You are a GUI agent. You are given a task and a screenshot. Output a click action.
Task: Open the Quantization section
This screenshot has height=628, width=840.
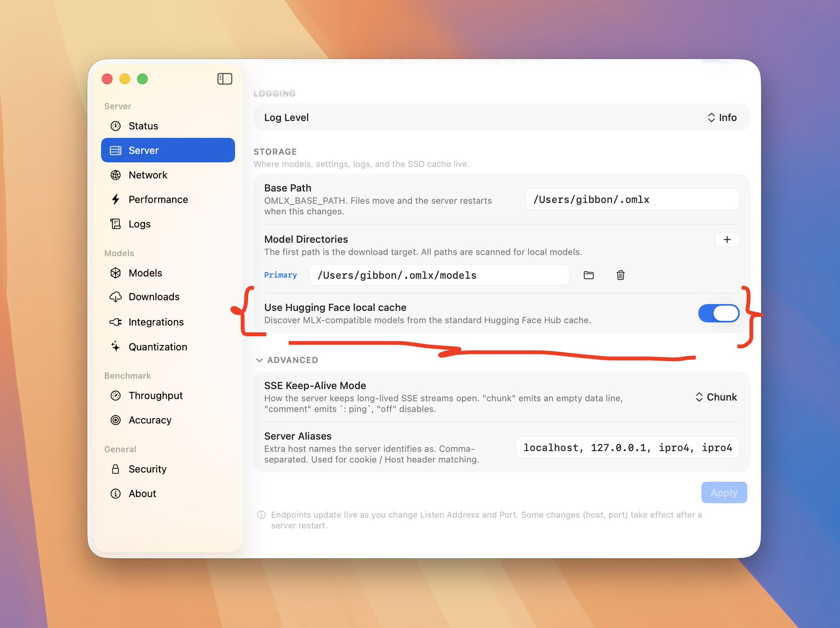coord(168,347)
